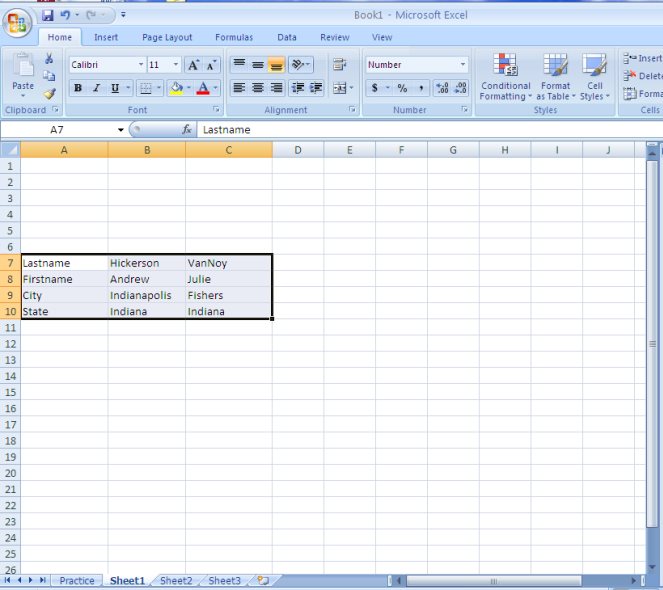663x590 pixels.
Task: Toggle Underline formatting
Action: [115, 88]
